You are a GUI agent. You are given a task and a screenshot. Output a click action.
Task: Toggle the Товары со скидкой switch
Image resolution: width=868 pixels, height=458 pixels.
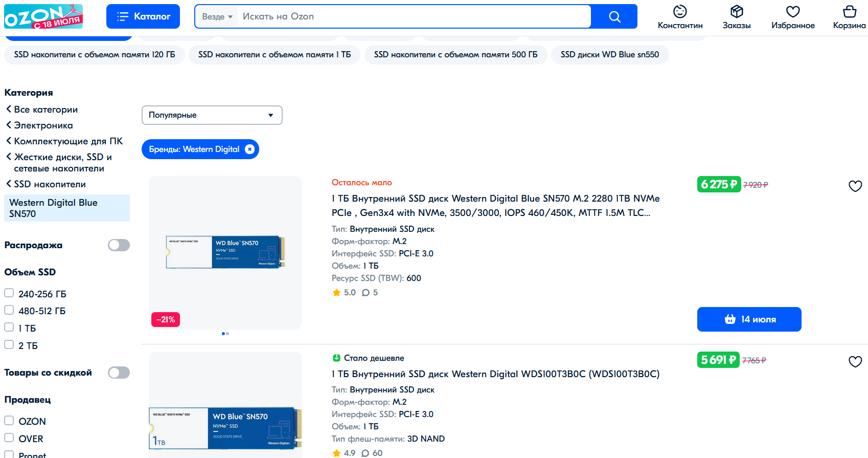(119, 373)
